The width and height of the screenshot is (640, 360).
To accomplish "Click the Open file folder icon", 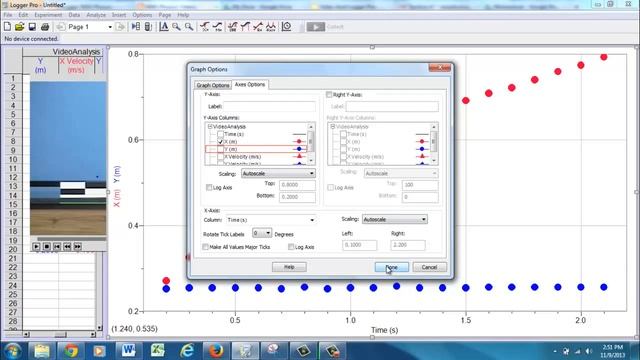I will pyautogui.click(x=20, y=27).
